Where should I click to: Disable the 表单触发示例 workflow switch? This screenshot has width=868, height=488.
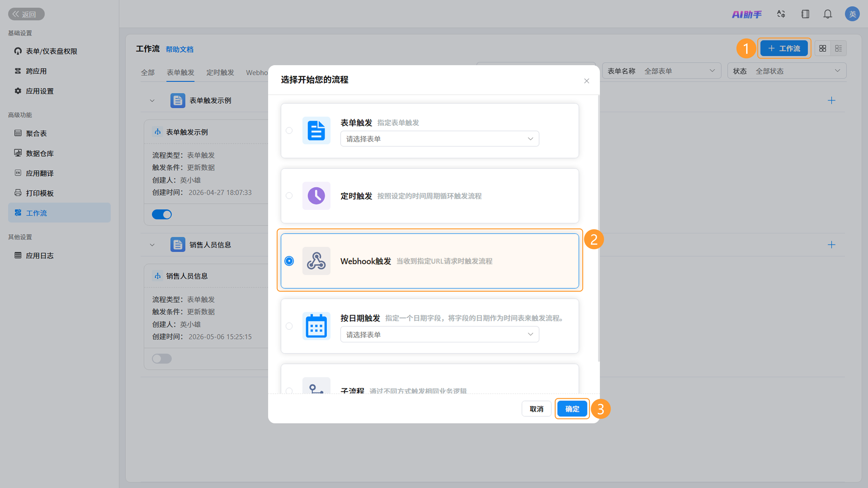pos(162,214)
